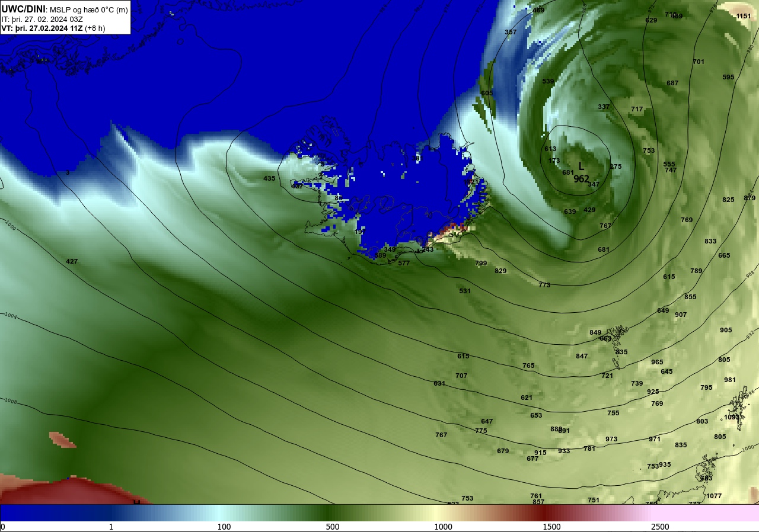Click the height value 1077

tap(715, 496)
